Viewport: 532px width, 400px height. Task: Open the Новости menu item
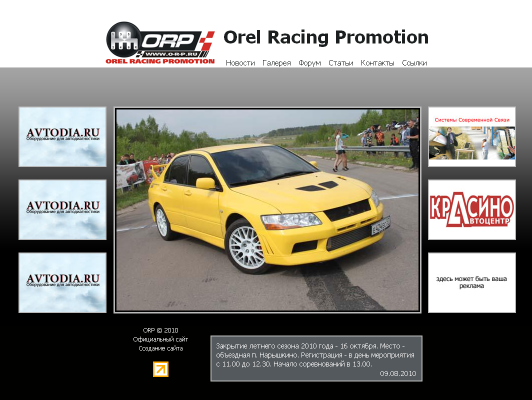click(240, 63)
